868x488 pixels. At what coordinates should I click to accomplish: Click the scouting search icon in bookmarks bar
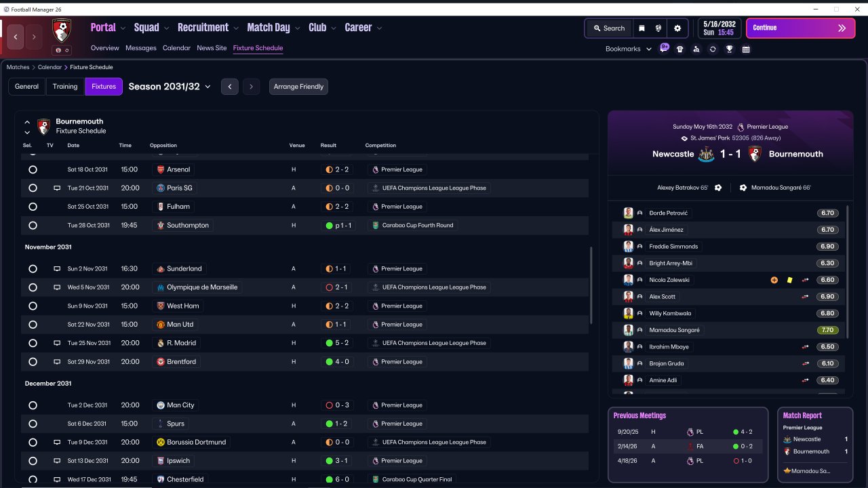(x=696, y=49)
